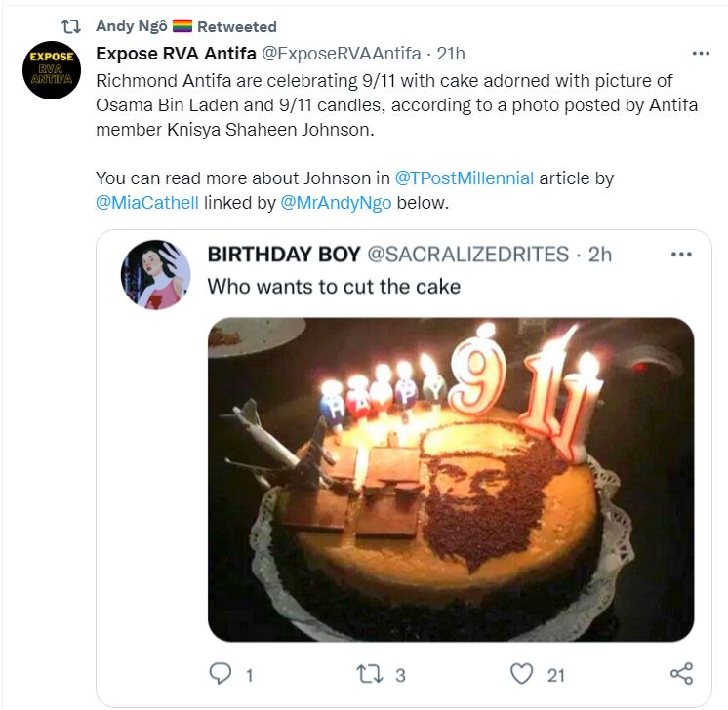Open more options on Expose RVA Antifa tweet
This screenshot has width=728, height=710.
point(701,54)
